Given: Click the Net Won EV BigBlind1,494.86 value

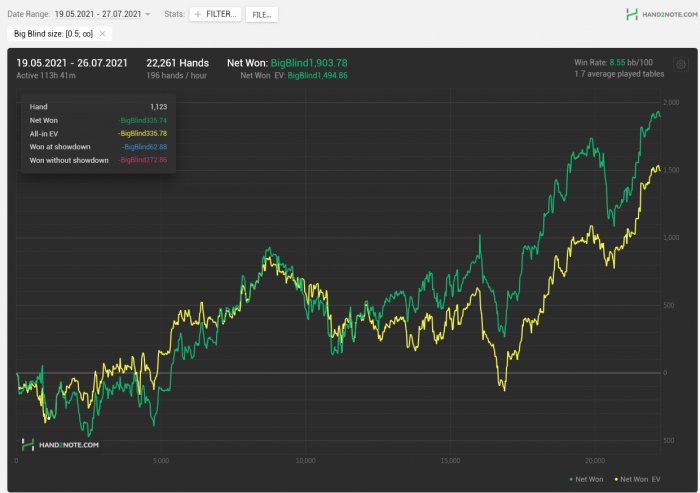Looking at the screenshot, I should [317, 75].
